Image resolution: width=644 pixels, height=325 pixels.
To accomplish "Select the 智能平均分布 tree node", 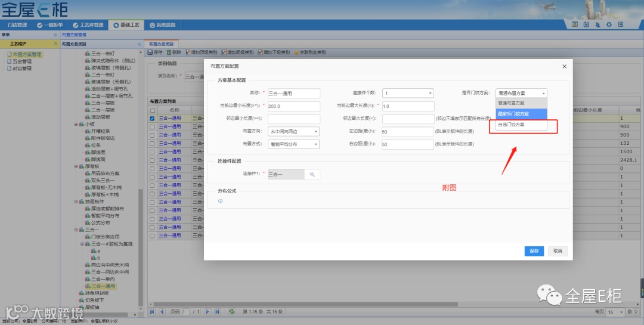I will 105,216.
